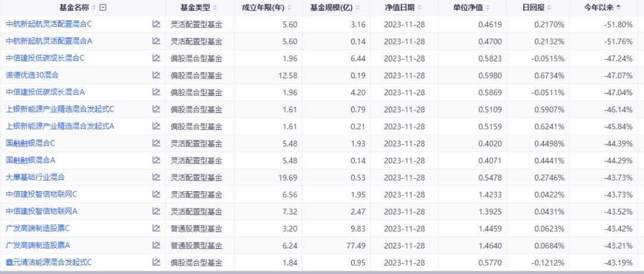Select unit net value 0.4619
Viewport: 644px width, 274px height.
coord(490,24)
